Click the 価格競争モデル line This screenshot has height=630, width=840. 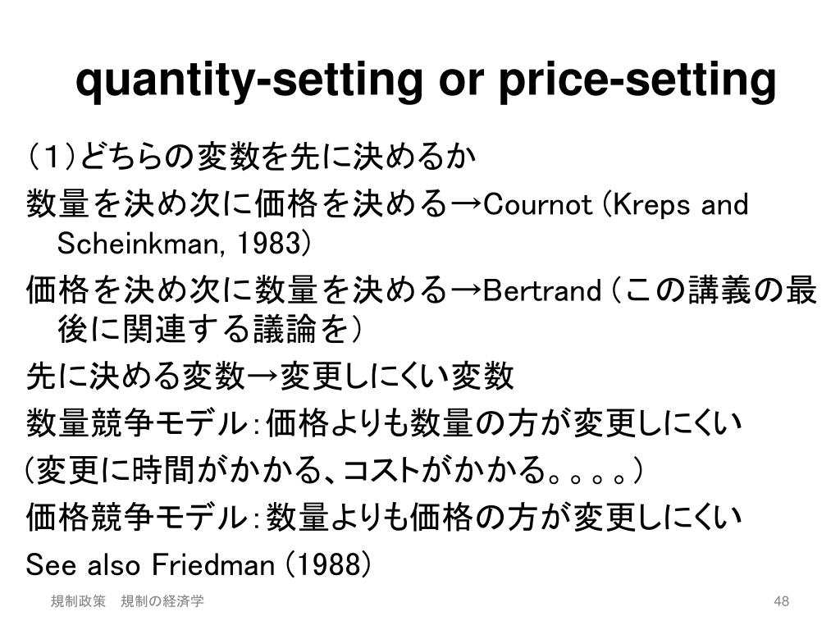[x=384, y=517]
